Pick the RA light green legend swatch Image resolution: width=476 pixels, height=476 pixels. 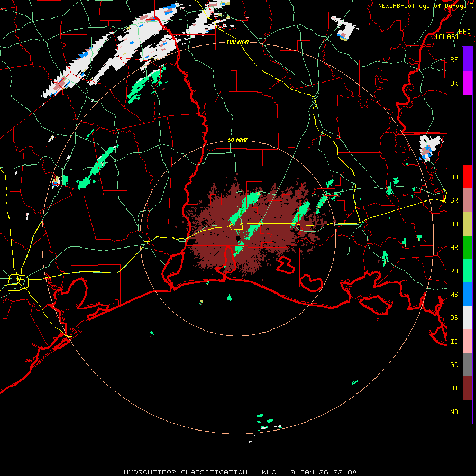click(467, 271)
